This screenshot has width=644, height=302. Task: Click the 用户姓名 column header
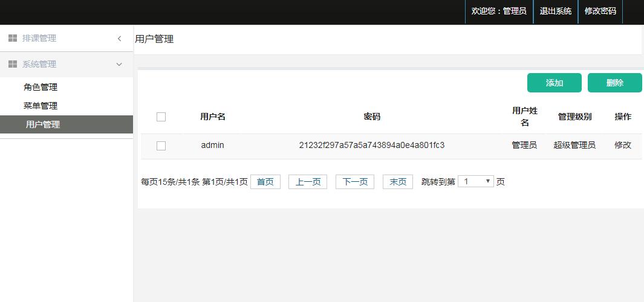tap(525, 117)
